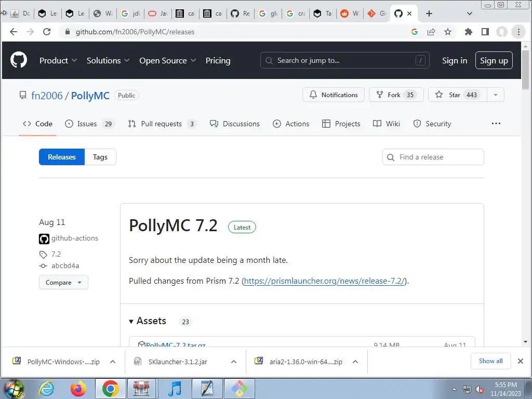Image resolution: width=532 pixels, height=399 pixels.
Task: Click the GitHub logo in header
Action: pos(19,60)
